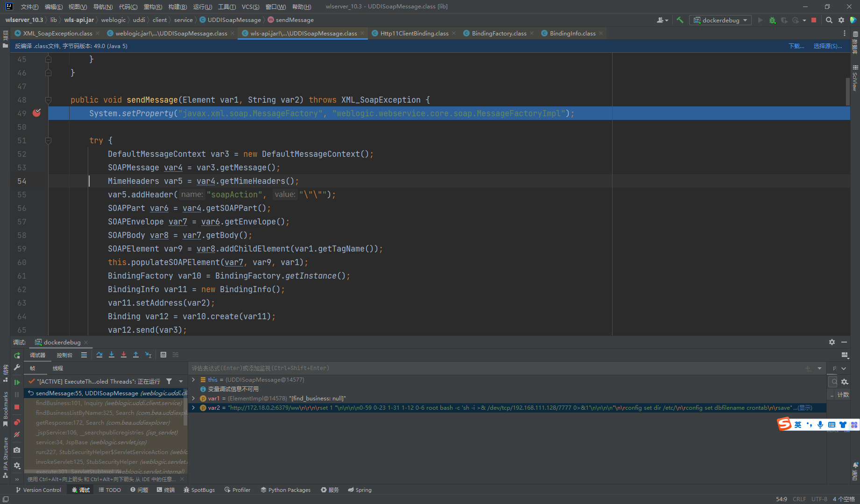The width and height of the screenshot is (860, 504).
Task: Click Step Over icon in debugger toolbar
Action: coord(99,355)
